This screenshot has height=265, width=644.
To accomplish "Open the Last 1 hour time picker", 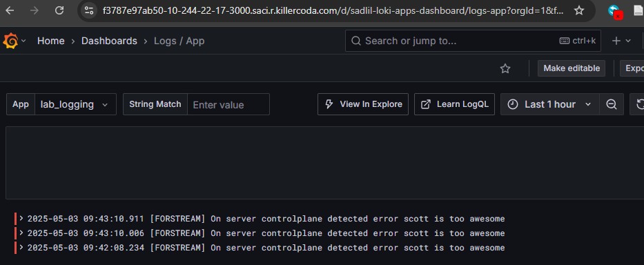I will click(x=550, y=104).
